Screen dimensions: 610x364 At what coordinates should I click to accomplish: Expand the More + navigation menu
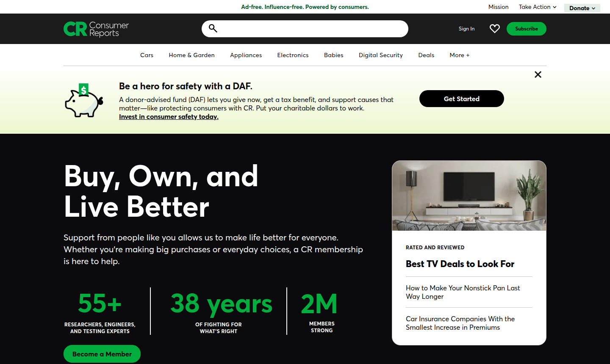pos(459,55)
